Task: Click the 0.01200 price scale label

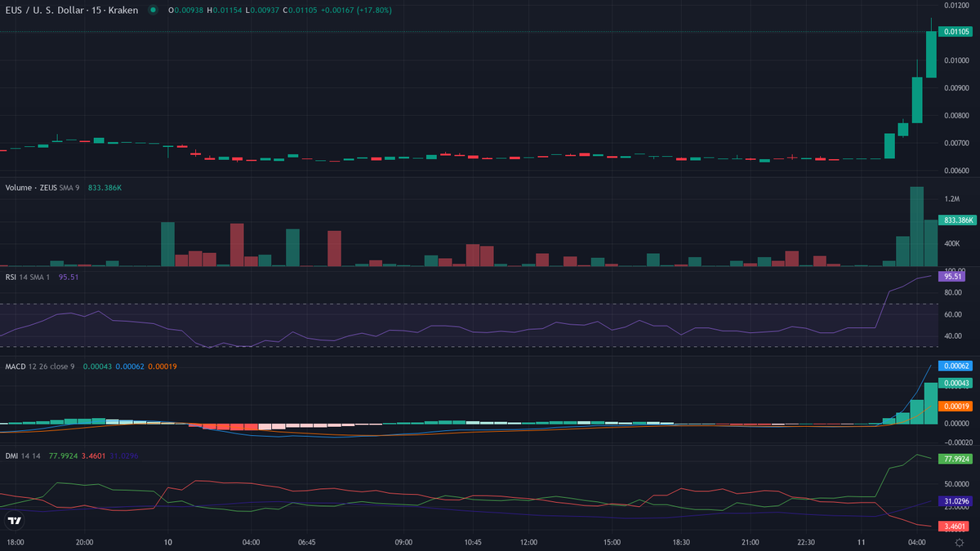Action: (954, 5)
